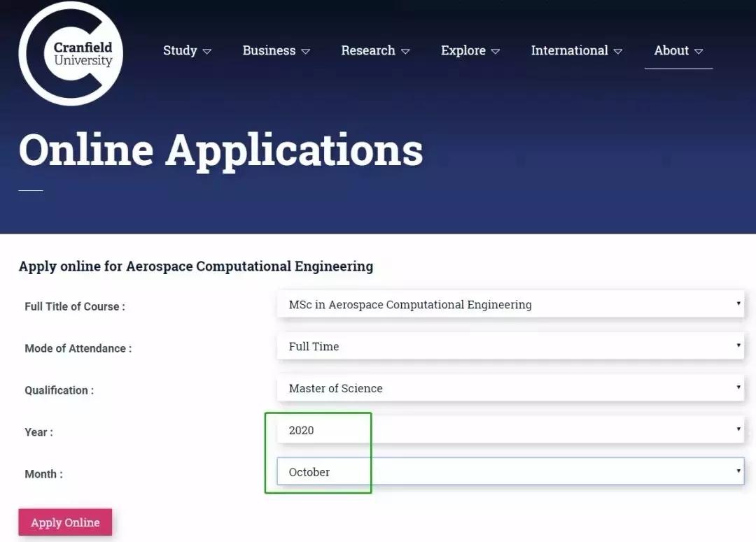Open the Year dropdown showing 2020
The image size is (756, 542).
tap(510, 430)
